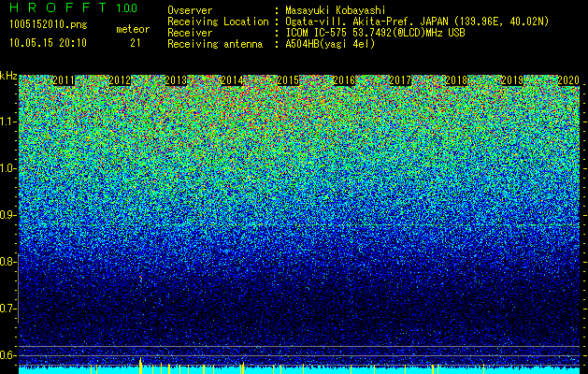
Task: Click the red meteor echo dot near 2012
Action: [140, 278]
